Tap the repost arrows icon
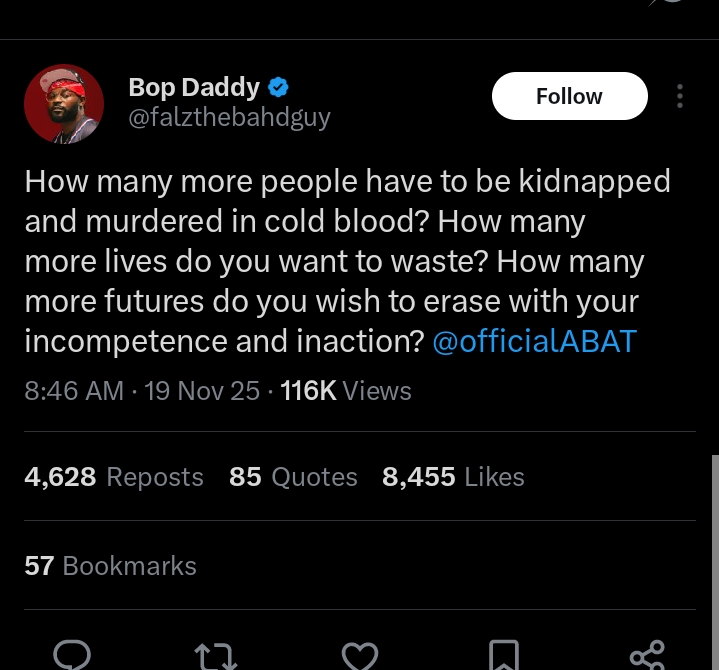Viewport: 719px width, 670px height. coord(215,656)
